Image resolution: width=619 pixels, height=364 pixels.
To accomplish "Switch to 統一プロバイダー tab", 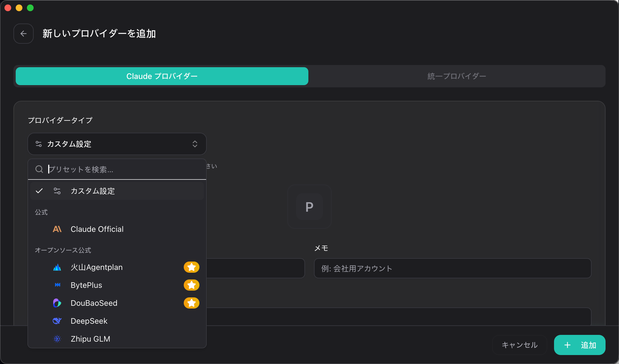I will click(x=457, y=76).
